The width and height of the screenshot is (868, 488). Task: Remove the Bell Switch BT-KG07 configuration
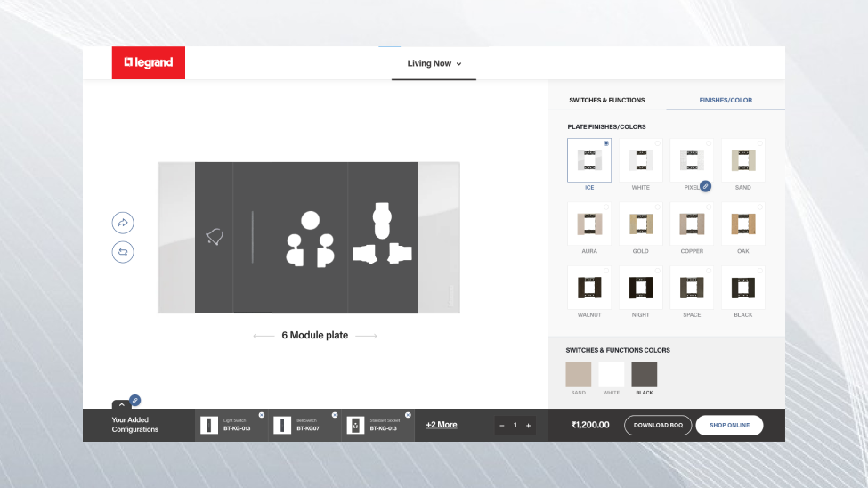(335, 415)
